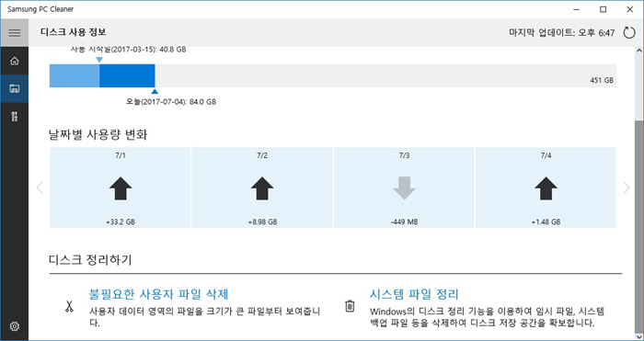Open settings gear in sidebar

pyautogui.click(x=15, y=325)
